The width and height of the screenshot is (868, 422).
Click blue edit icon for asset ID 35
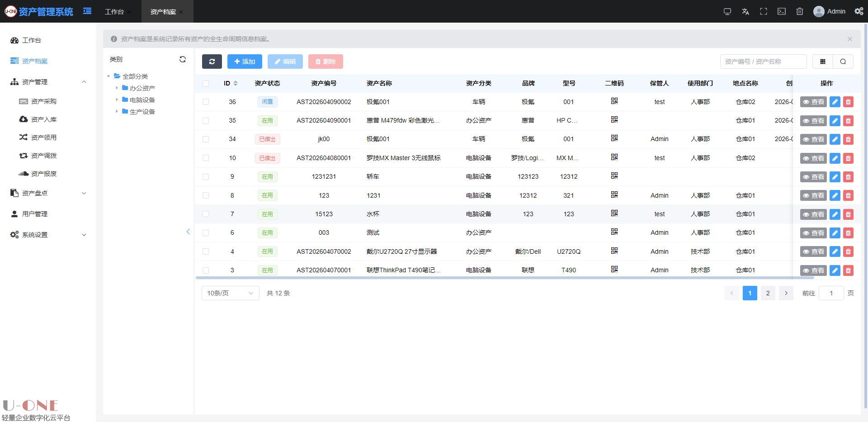point(835,121)
